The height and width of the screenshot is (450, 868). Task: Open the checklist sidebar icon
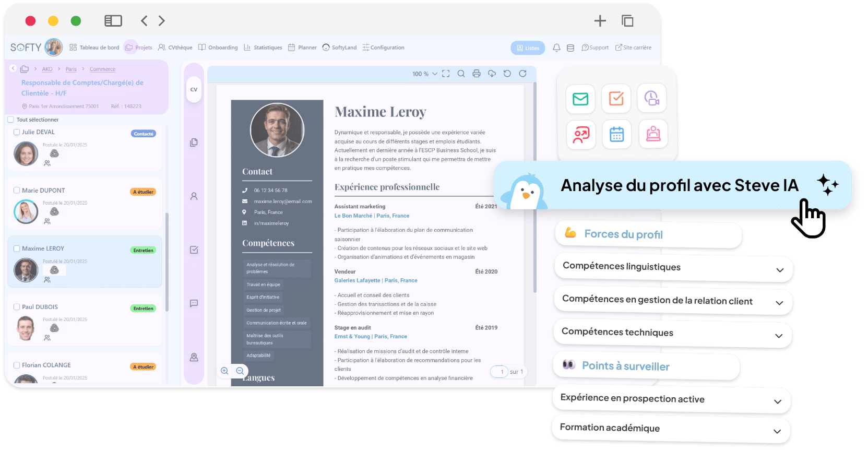point(194,250)
